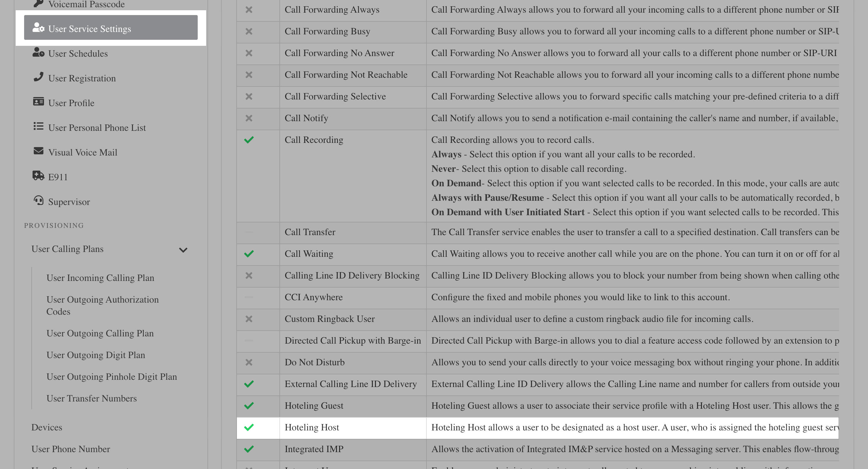Click the E911 ambulance icon
This screenshot has width=868, height=469.
pyautogui.click(x=38, y=176)
